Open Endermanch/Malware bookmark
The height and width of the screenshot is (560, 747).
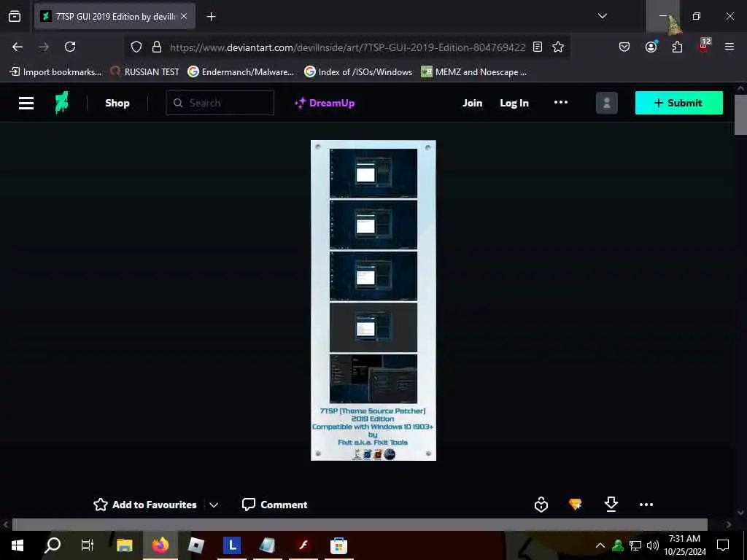click(241, 72)
